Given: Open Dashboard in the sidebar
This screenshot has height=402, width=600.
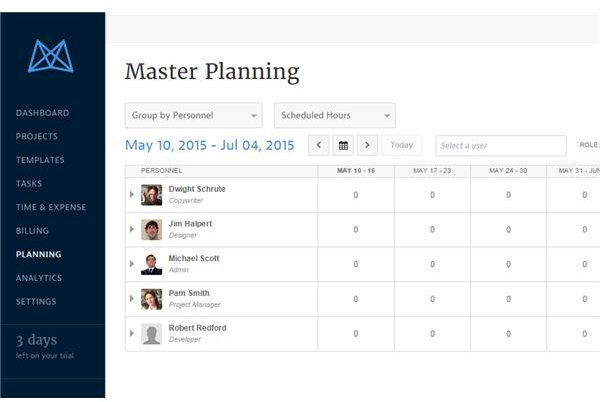Looking at the screenshot, I should pyautogui.click(x=42, y=113).
